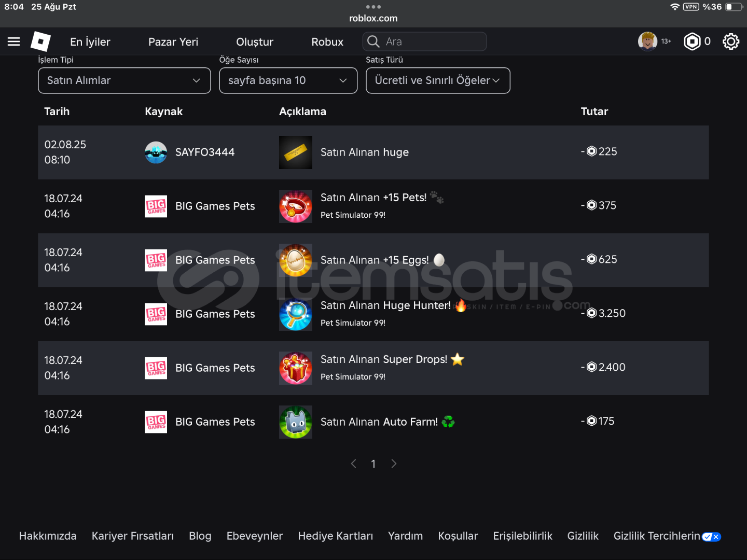
Task: Click the Tutar column header
Action: pos(594,111)
